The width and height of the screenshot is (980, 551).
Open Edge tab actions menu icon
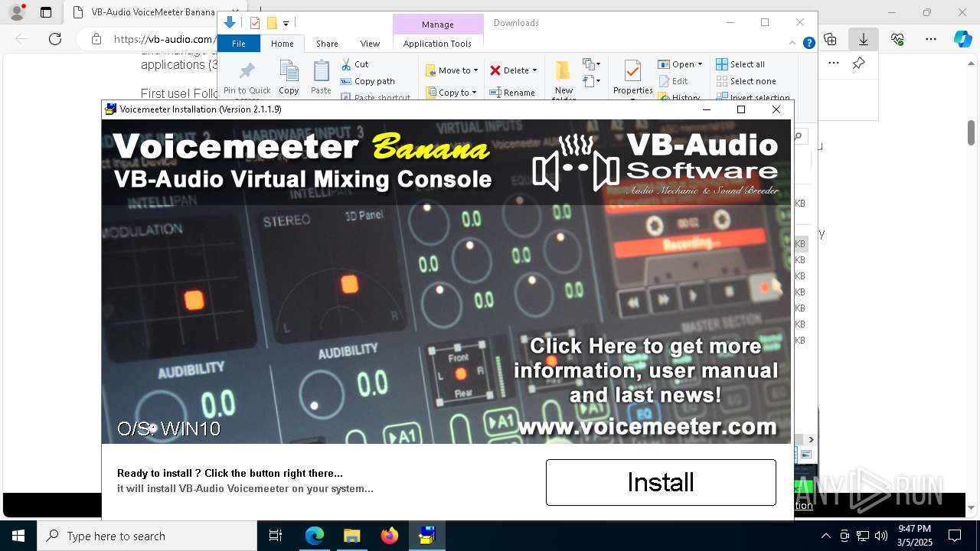[x=46, y=12]
